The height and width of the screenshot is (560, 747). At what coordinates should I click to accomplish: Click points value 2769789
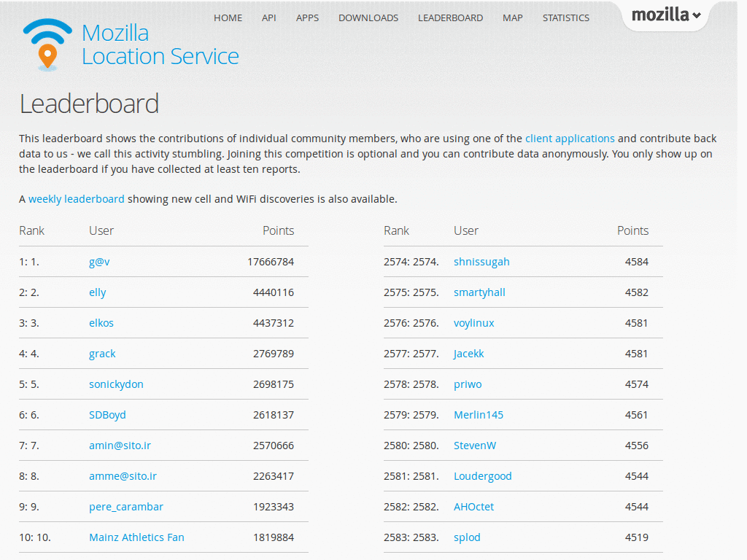point(274,354)
